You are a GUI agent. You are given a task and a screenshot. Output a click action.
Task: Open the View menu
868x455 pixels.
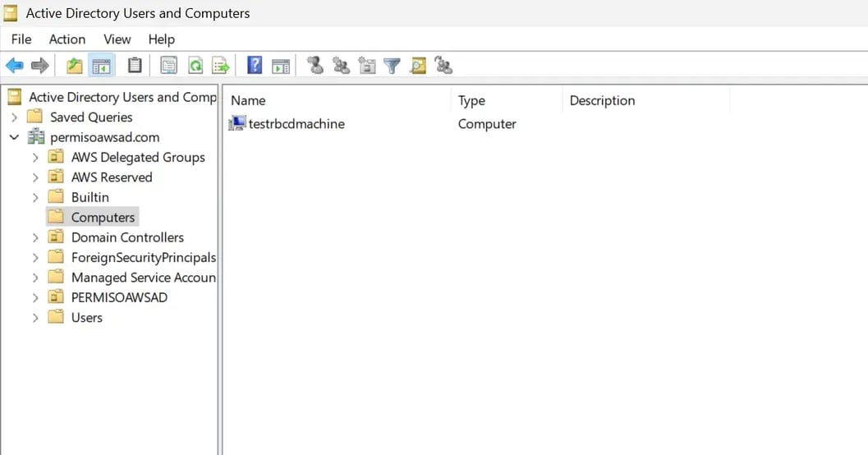pos(117,39)
